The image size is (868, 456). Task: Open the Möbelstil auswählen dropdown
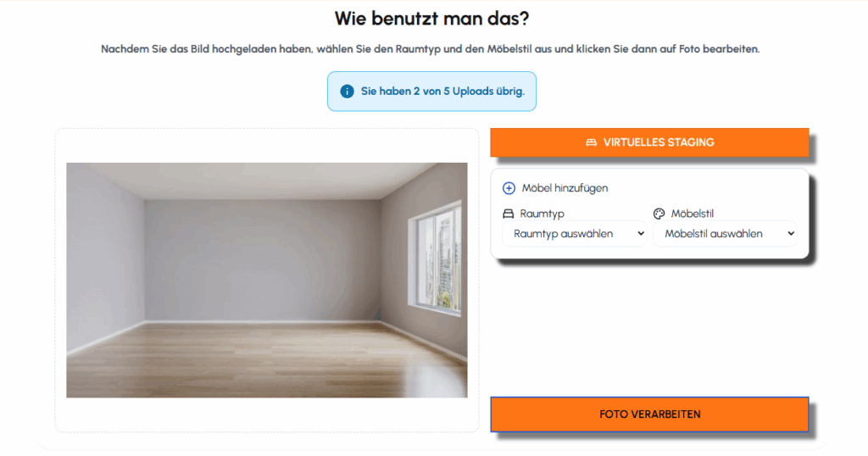725,234
